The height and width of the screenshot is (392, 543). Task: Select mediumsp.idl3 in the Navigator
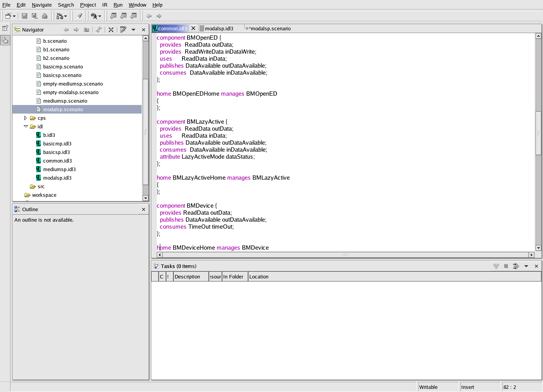59,169
